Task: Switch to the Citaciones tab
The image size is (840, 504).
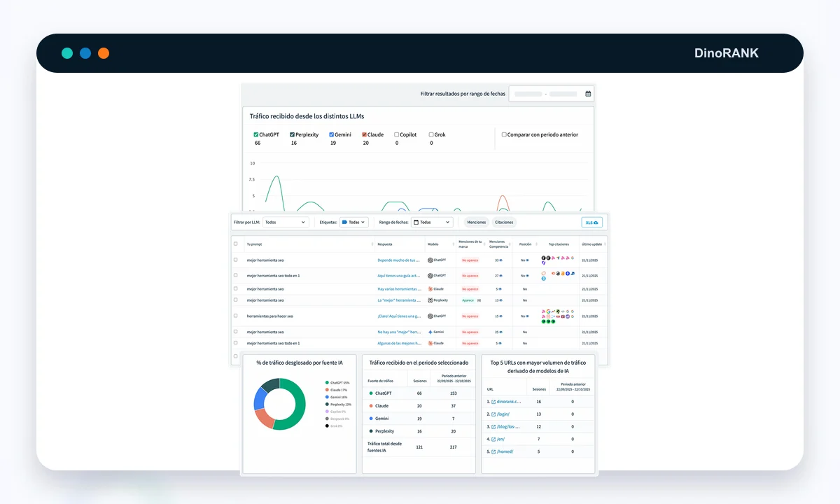Action: [x=504, y=222]
